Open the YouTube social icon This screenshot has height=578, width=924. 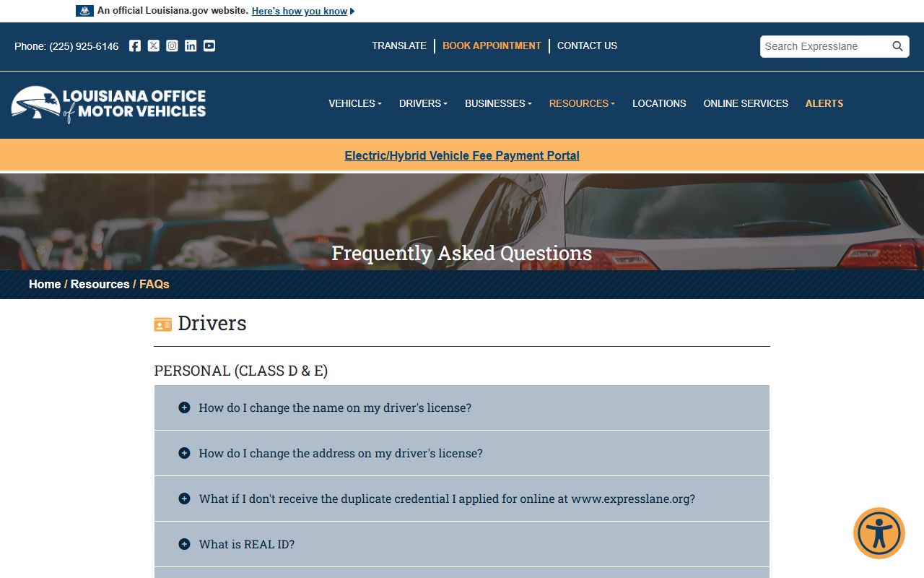pos(209,46)
